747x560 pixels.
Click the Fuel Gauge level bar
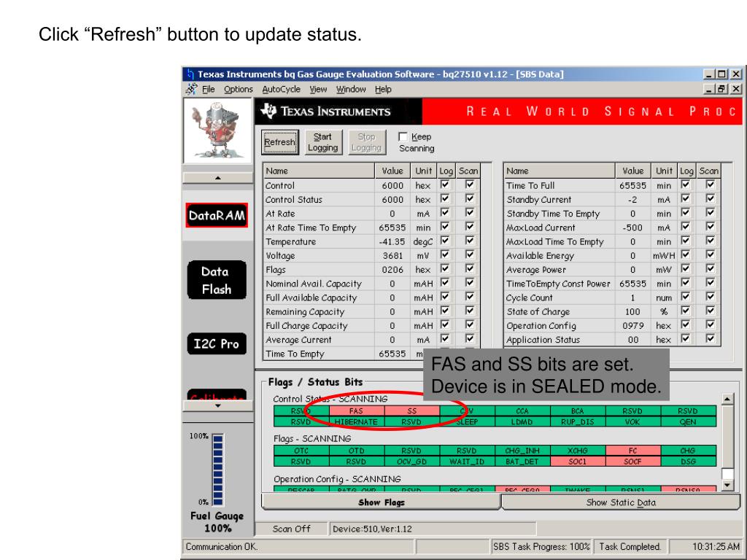click(217, 470)
